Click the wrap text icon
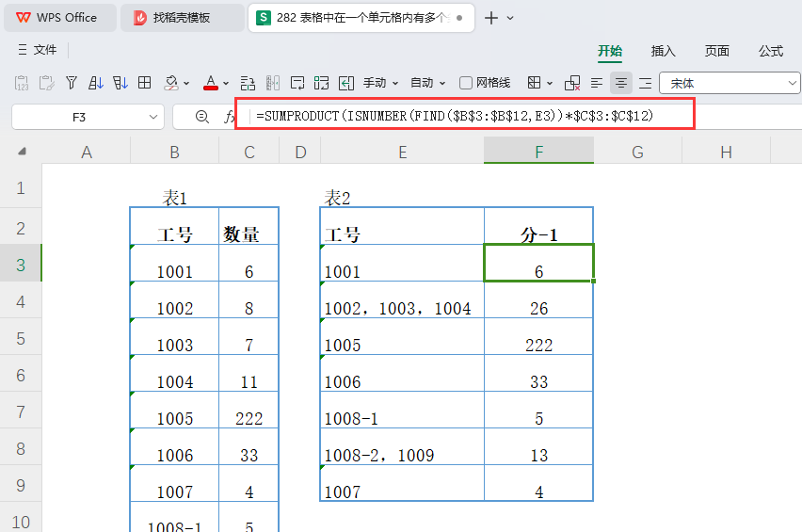802x532 pixels. (x=297, y=83)
